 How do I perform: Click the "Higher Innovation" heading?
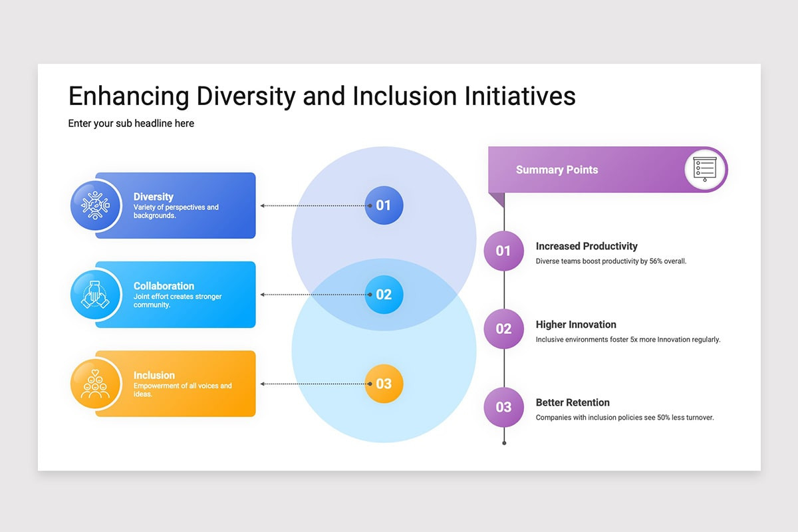click(576, 325)
